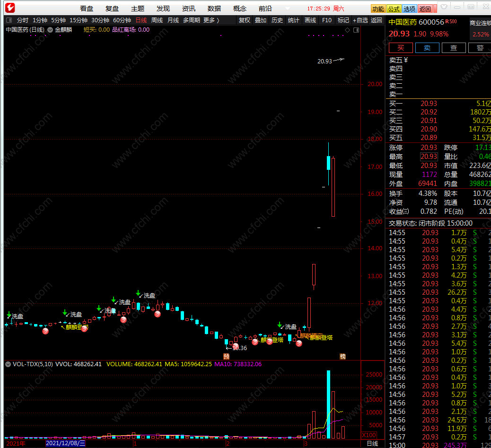Expand the indicator dropdown beside 金麒麟
This screenshot has height=448, width=491.
tap(50, 30)
